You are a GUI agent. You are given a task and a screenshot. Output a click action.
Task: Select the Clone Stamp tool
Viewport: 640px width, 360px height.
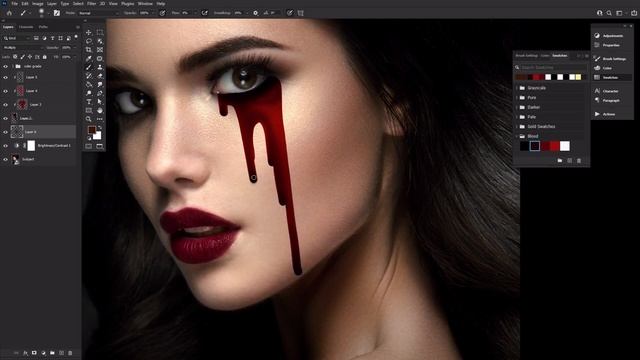click(100, 67)
